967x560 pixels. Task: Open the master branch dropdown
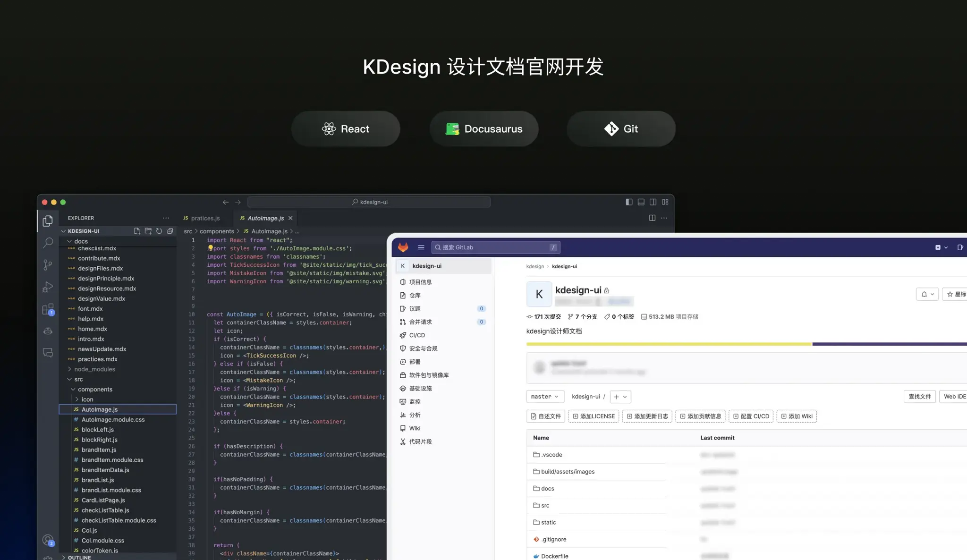click(544, 396)
